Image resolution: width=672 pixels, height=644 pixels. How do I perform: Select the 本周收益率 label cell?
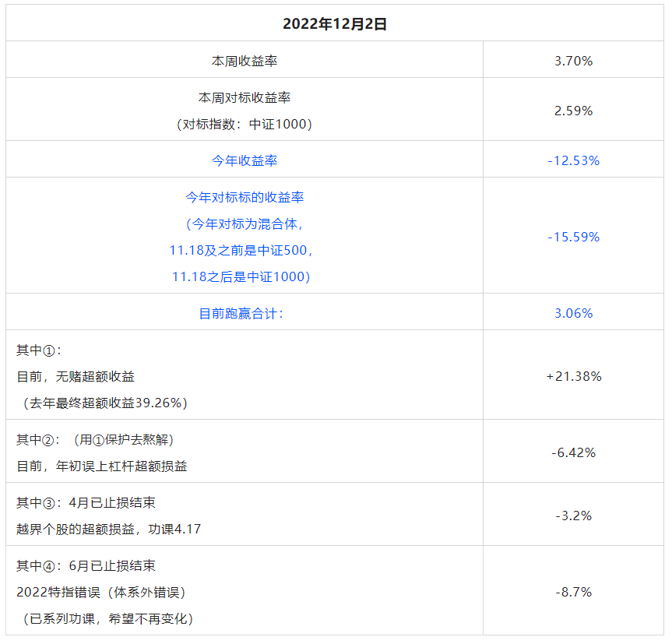(245, 60)
